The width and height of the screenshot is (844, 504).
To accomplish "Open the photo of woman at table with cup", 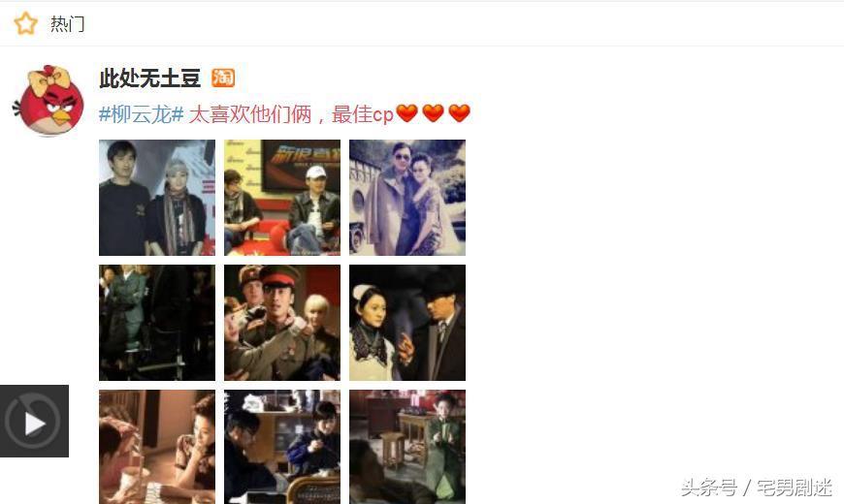I will pyautogui.click(x=157, y=447).
